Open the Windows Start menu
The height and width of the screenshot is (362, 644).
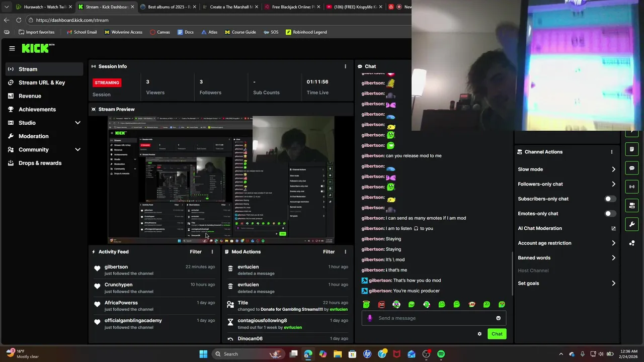pyautogui.click(x=203, y=354)
